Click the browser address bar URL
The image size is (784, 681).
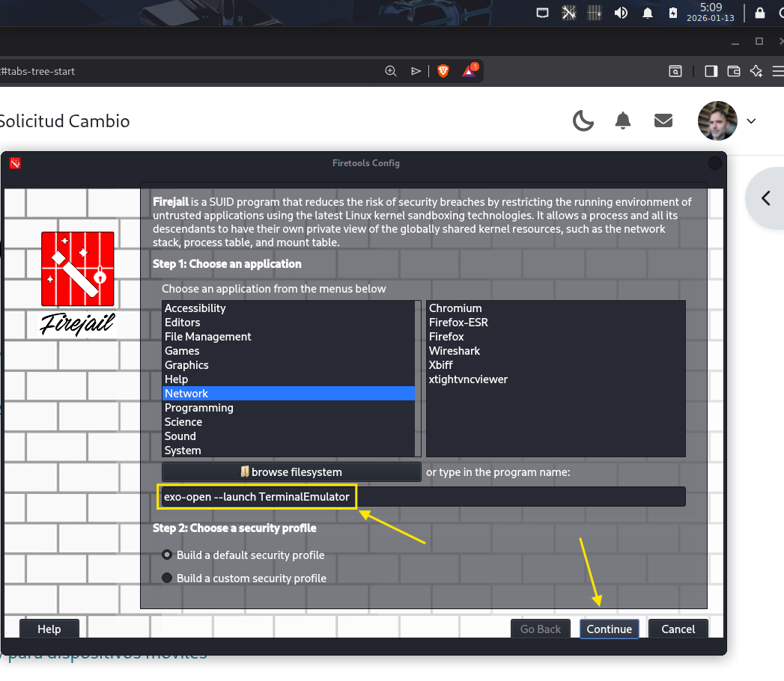37,71
